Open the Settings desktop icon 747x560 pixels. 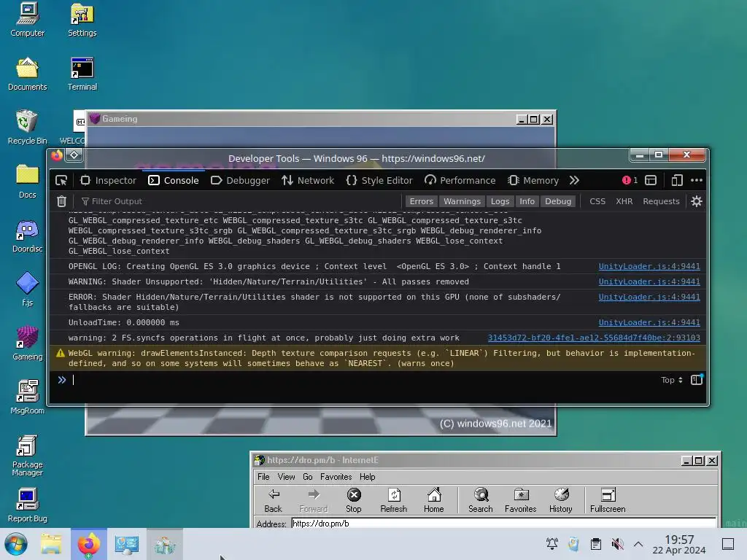[82, 20]
